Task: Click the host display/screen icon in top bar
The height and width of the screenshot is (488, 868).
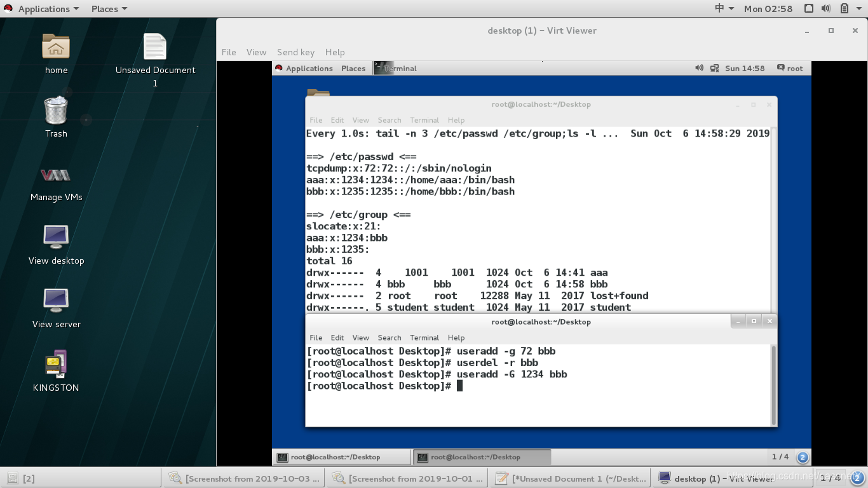Action: tap(808, 9)
